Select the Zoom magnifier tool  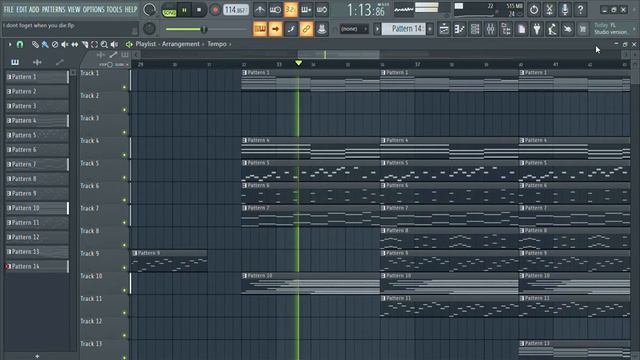[104, 44]
